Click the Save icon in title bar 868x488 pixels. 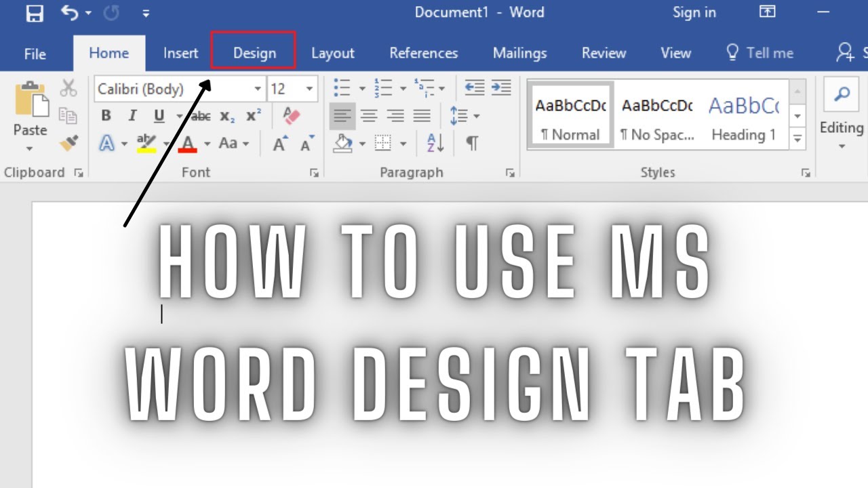point(35,13)
